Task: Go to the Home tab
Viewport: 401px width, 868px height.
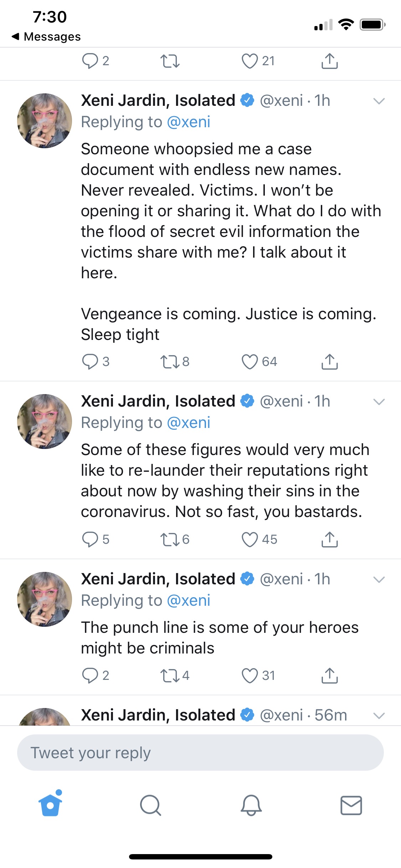Action: click(50, 805)
